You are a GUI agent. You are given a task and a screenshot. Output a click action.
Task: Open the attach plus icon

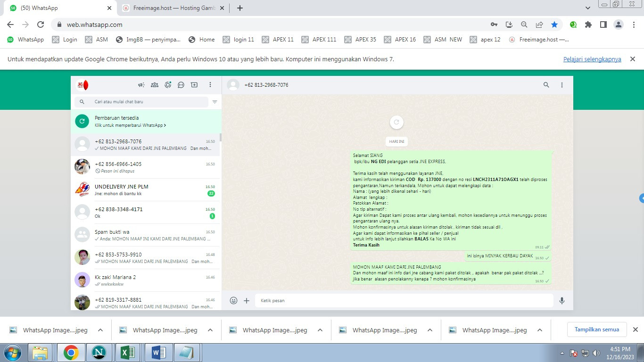(247, 300)
